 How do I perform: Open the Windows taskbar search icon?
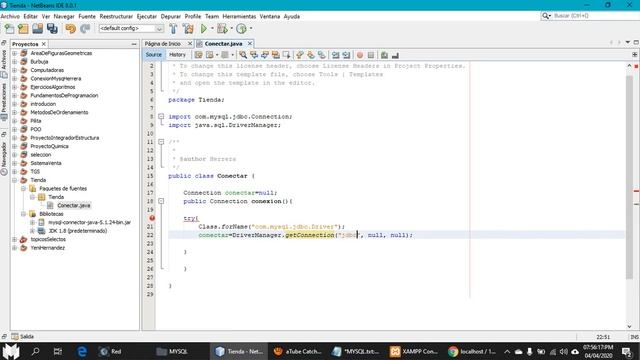pyautogui.click(x=36, y=351)
